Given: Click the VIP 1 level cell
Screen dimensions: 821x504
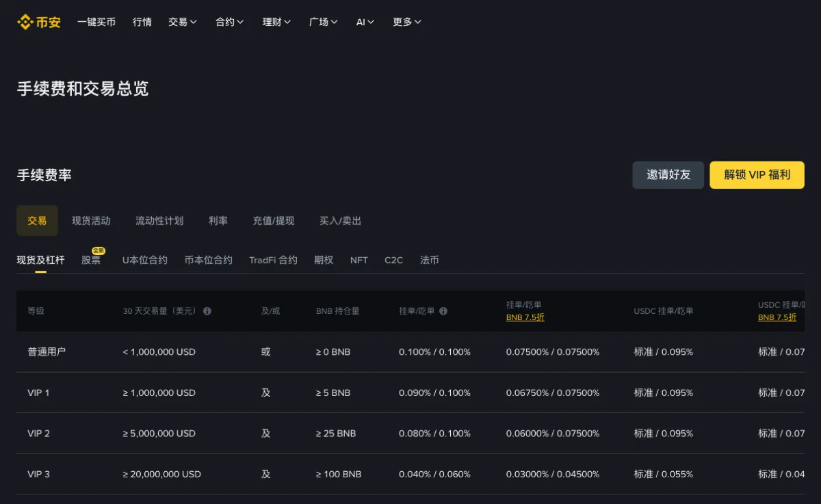Looking at the screenshot, I should point(38,393).
